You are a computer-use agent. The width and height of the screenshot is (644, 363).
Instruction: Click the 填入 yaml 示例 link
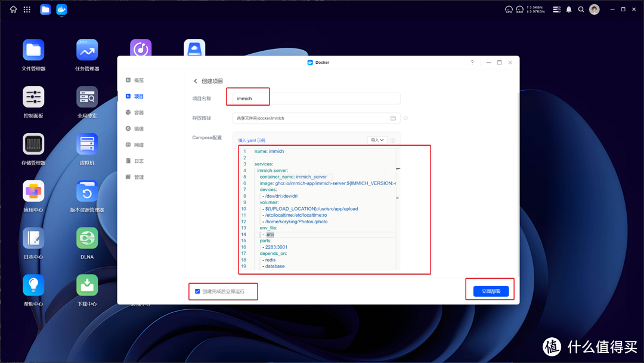pyautogui.click(x=252, y=140)
